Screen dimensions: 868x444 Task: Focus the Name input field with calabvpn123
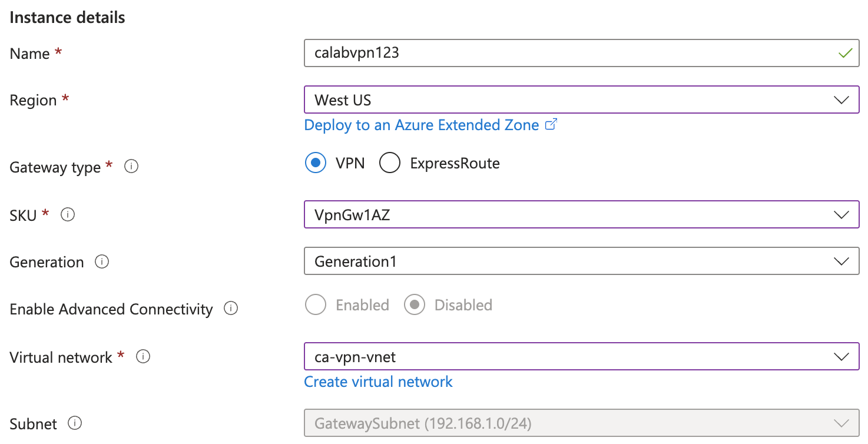click(x=582, y=53)
